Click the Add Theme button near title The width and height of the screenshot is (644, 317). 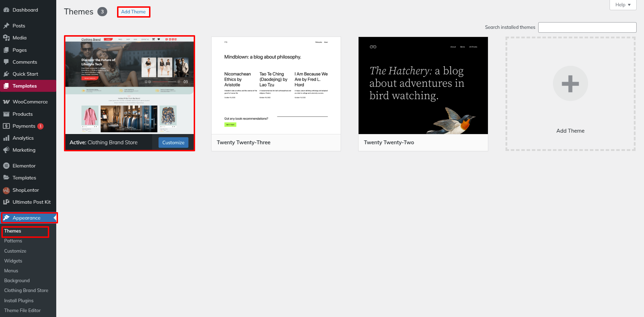[x=133, y=12]
